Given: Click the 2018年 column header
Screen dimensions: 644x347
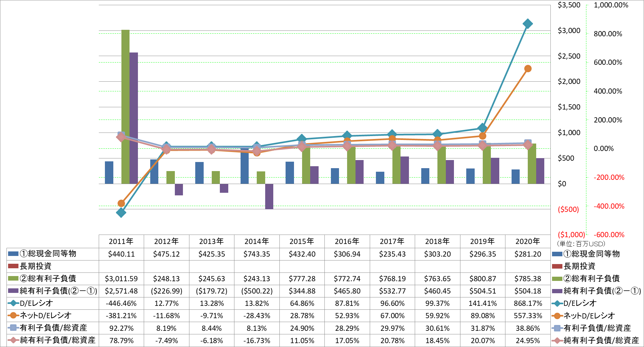Looking at the screenshot, I should point(437,241).
